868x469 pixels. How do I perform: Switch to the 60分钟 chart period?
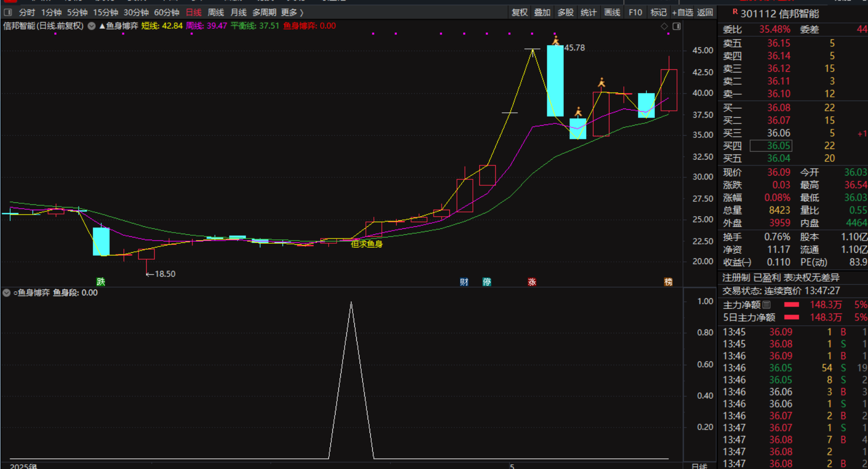coord(166,12)
